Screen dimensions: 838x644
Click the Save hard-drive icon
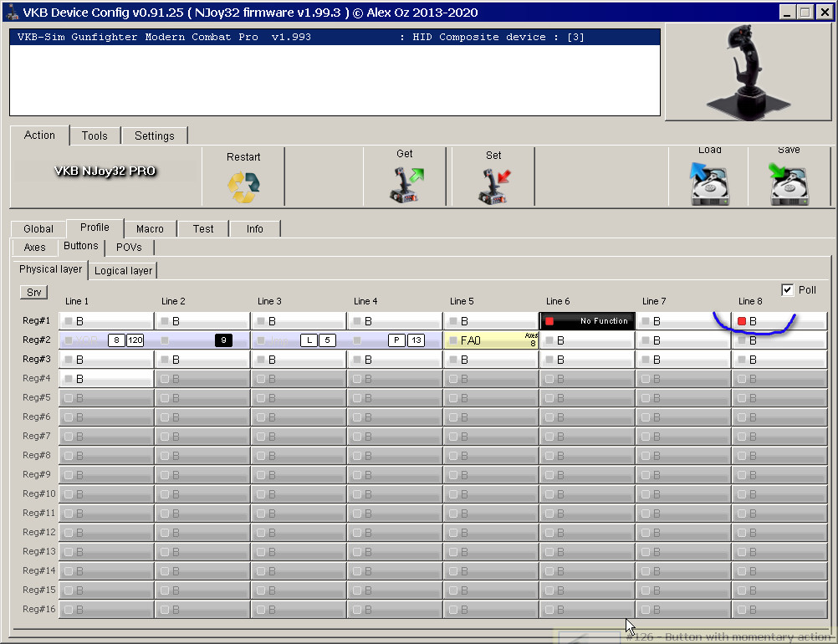pos(789,184)
